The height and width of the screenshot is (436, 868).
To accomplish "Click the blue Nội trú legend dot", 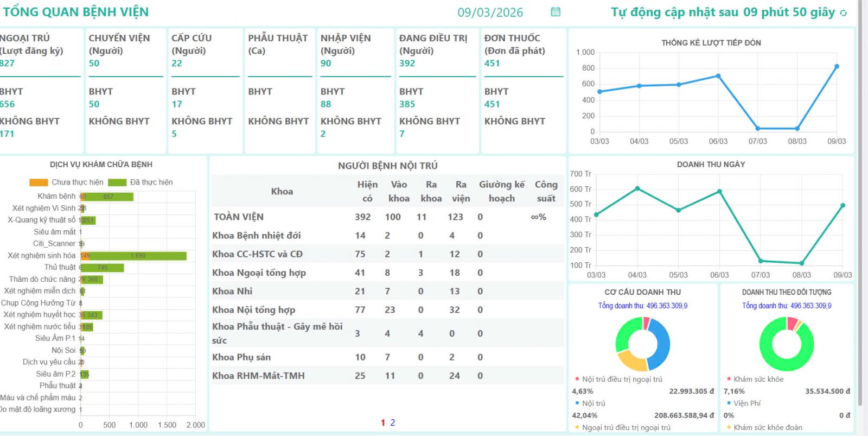I will (577, 403).
